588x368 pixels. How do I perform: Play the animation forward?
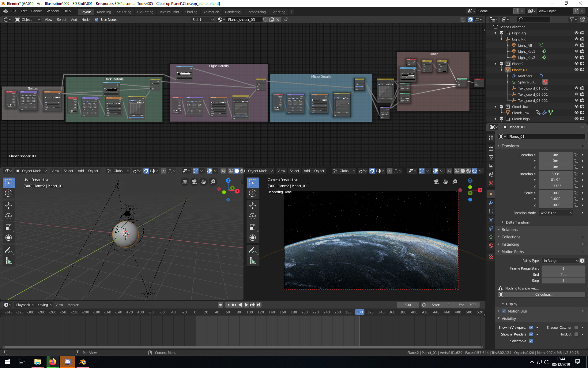tap(246, 305)
